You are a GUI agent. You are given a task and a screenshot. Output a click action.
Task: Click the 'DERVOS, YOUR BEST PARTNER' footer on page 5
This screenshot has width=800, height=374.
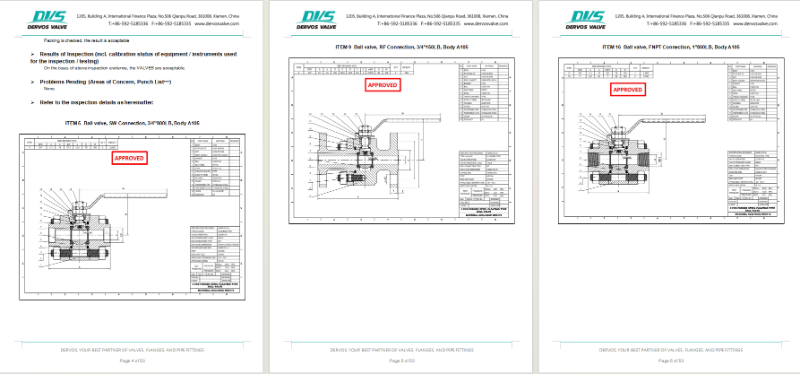pyautogui.click(x=402, y=350)
